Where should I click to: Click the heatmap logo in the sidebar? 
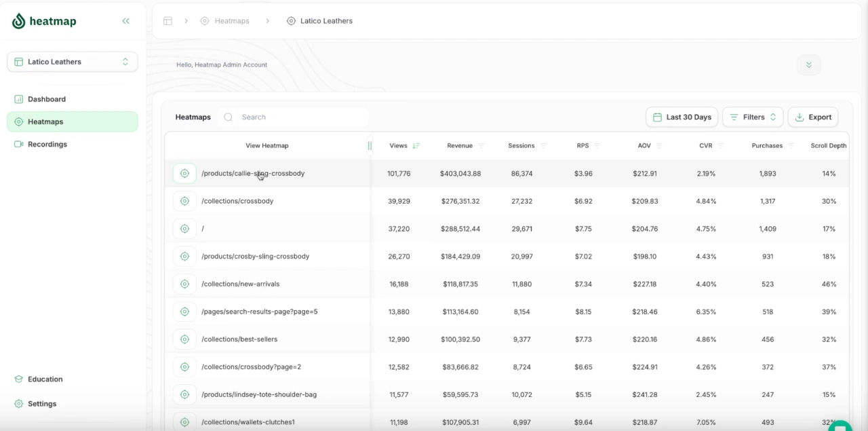coord(44,21)
